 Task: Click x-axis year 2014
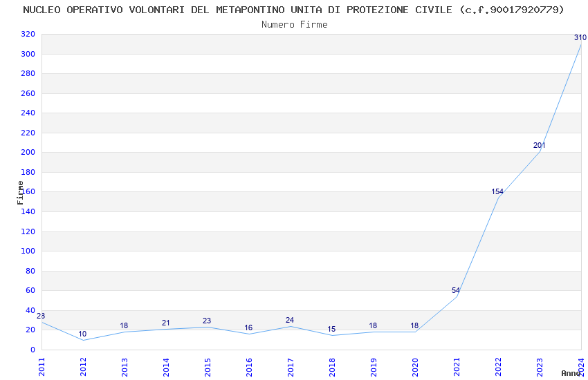pyautogui.click(x=166, y=367)
